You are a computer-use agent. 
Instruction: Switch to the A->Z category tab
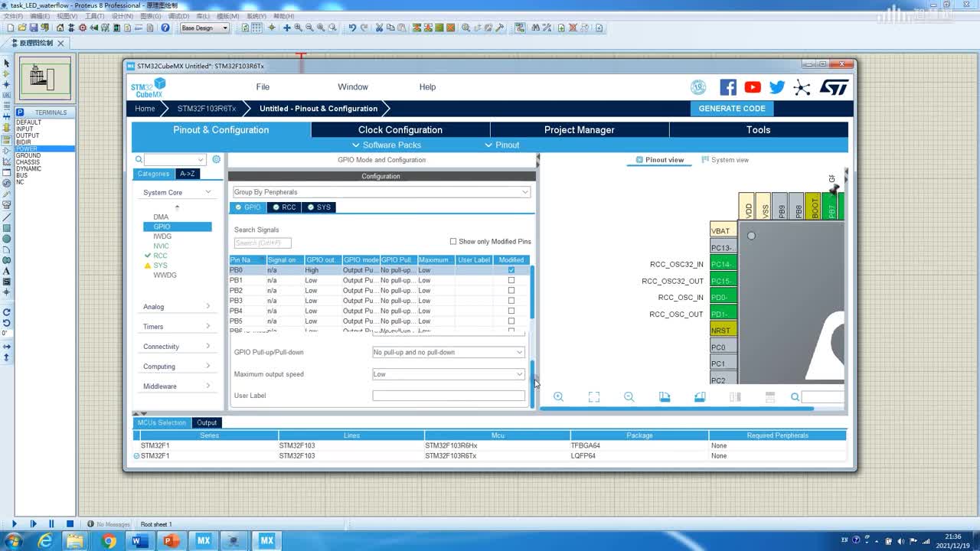tap(188, 174)
